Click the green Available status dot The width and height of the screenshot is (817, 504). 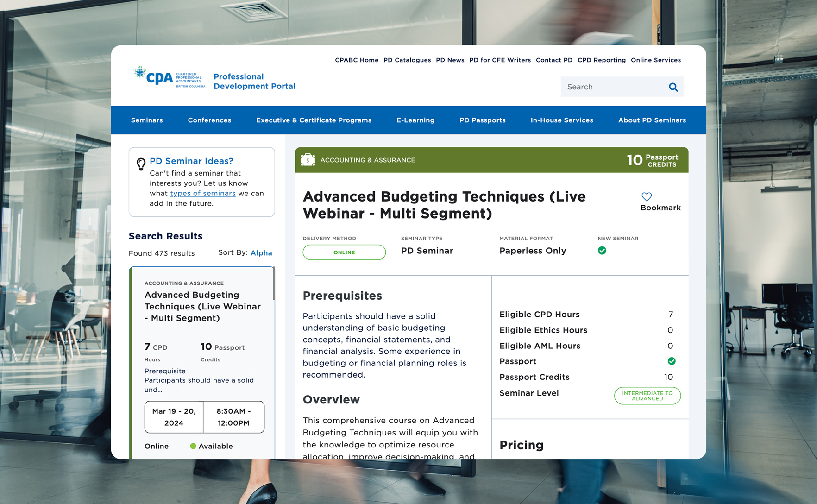pyautogui.click(x=193, y=446)
